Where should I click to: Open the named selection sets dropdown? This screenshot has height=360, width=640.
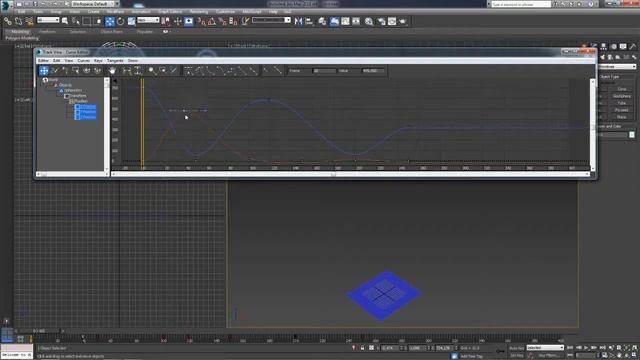pyautogui.click(x=271, y=20)
